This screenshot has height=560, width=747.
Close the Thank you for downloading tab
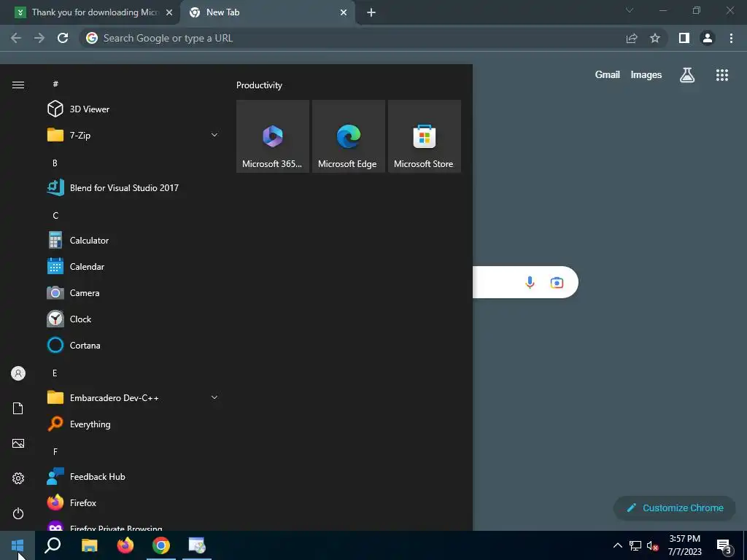coord(169,12)
